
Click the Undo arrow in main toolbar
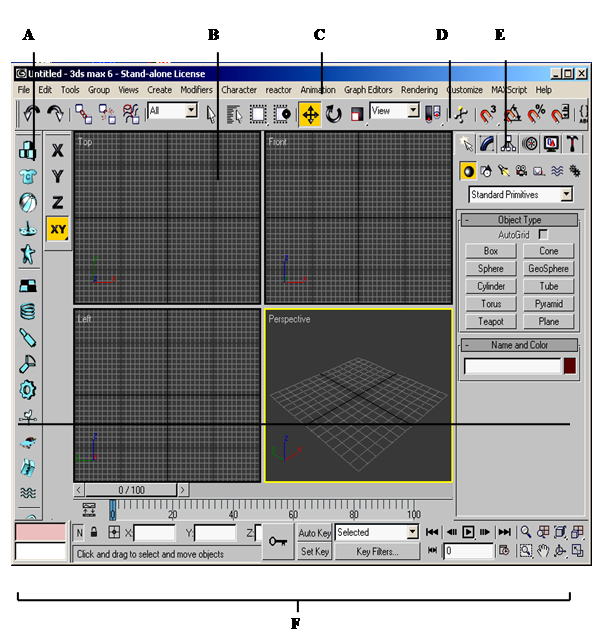click(x=31, y=114)
